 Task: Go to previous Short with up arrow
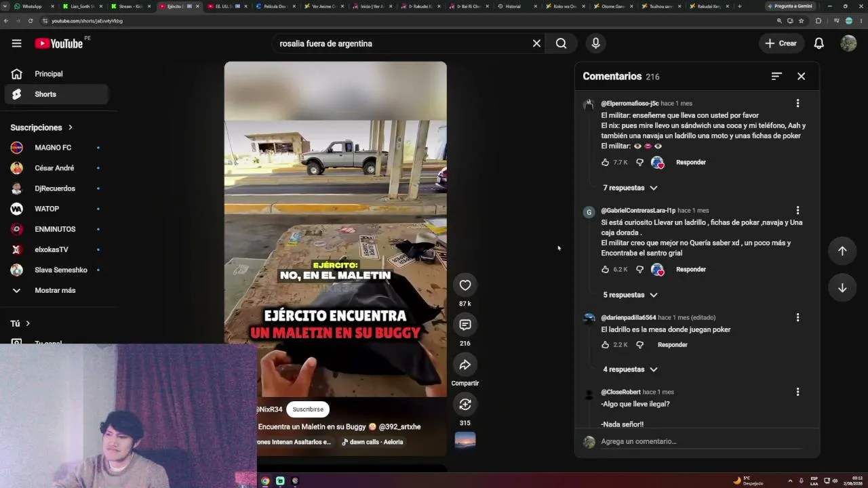pos(842,251)
